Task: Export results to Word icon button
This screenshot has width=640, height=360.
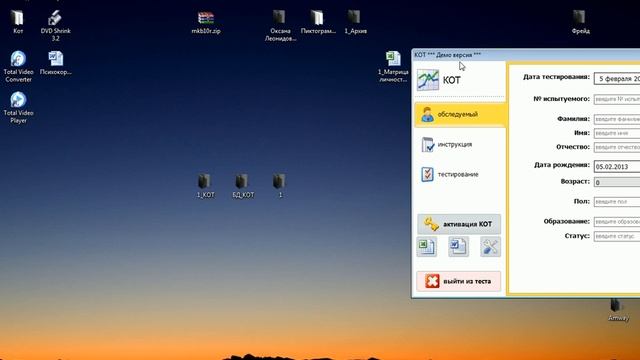Action: pyautogui.click(x=458, y=247)
